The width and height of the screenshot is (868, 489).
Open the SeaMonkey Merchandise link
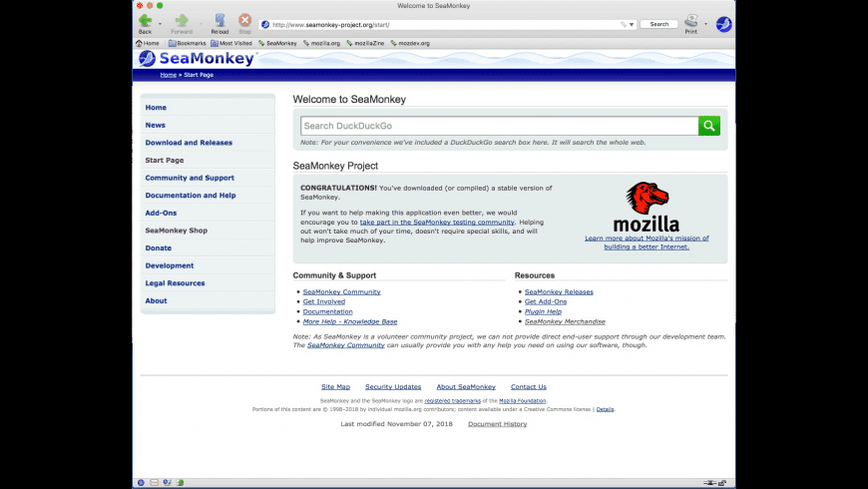tap(565, 321)
